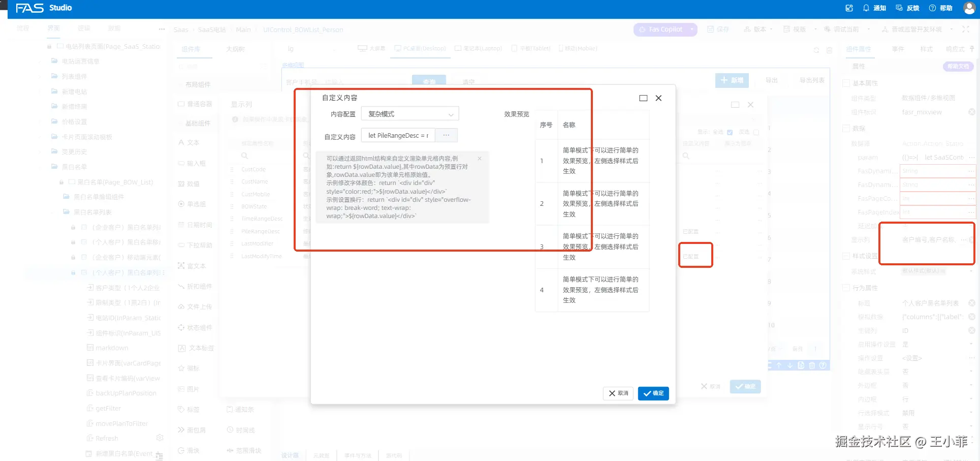Viewport: 980px width, 461px height.
Task: Collapse the 基本属性 section
Action: pyautogui.click(x=846, y=83)
